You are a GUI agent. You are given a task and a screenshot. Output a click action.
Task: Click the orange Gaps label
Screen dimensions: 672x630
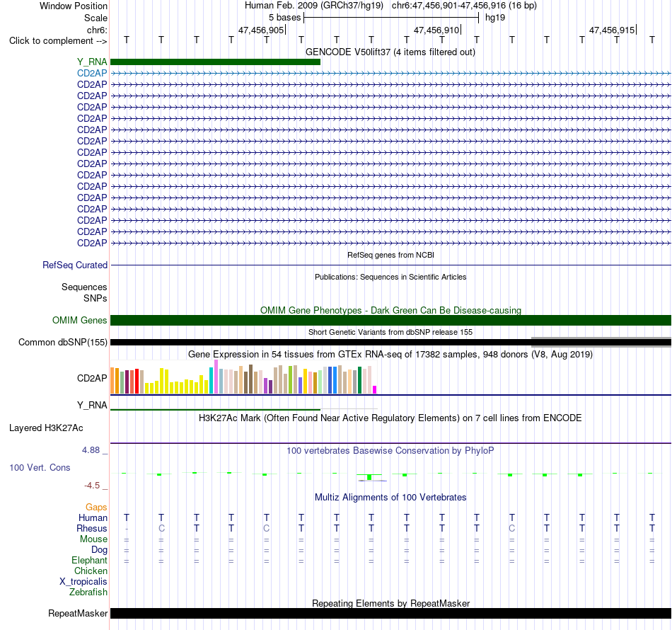(96, 508)
